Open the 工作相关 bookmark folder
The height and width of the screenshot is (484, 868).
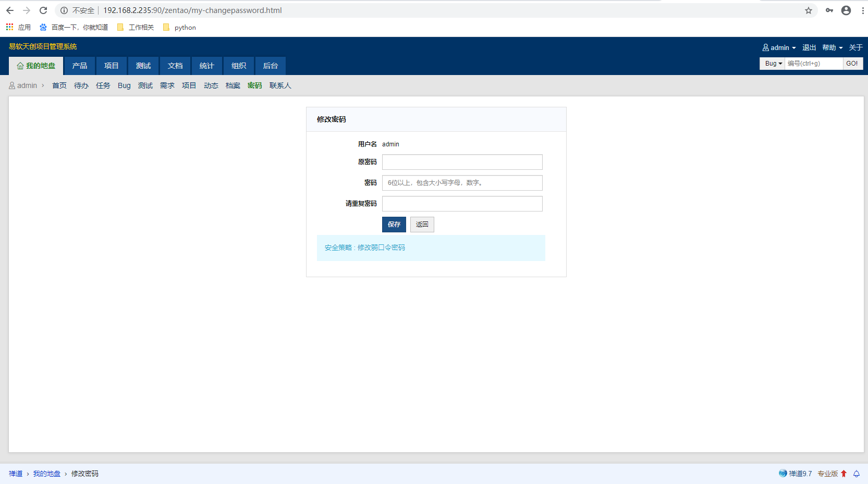(136, 27)
